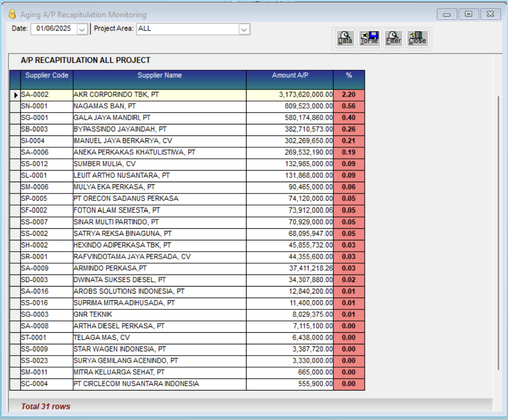Click the Close toolbar icon
508x420 pixels.
[x=417, y=39]
